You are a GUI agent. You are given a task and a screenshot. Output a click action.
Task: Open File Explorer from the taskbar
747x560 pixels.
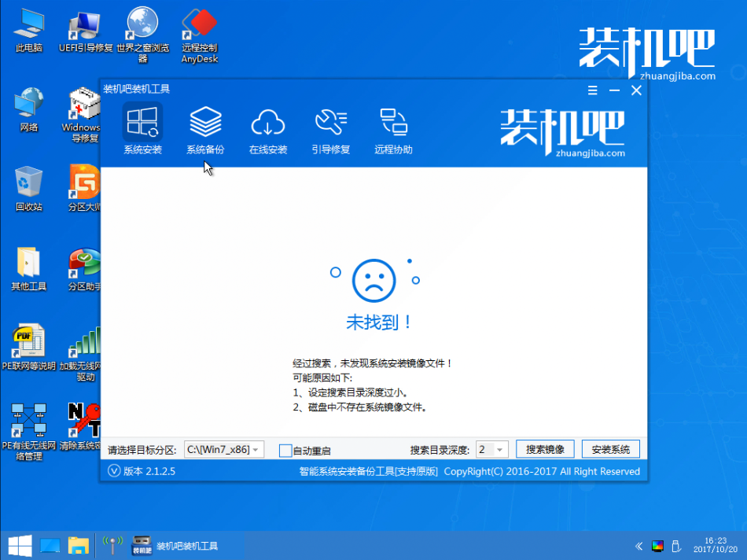78,544
